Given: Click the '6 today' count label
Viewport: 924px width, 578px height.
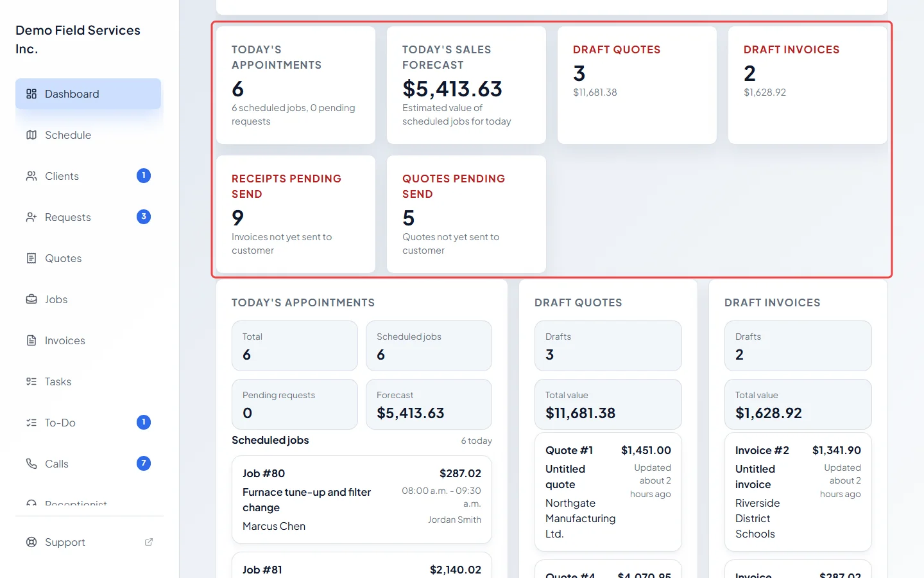Looking at the screenshot, I should pos(476,441).
